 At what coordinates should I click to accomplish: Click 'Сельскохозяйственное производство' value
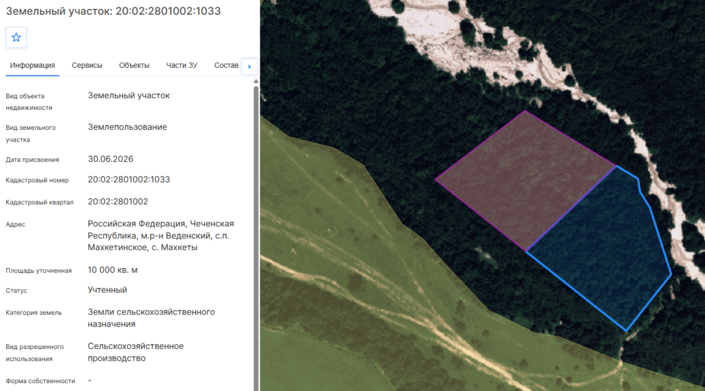coord(135,352)
